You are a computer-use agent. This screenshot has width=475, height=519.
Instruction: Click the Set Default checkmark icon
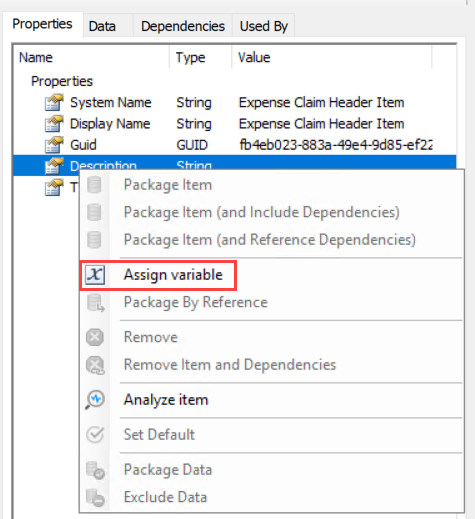coord(95,434)
